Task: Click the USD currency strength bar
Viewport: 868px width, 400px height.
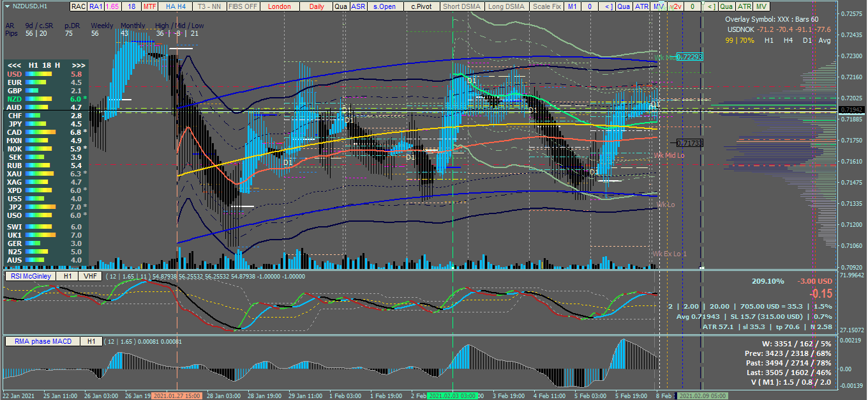Action: pyautogui.click(x=39, y=74)
